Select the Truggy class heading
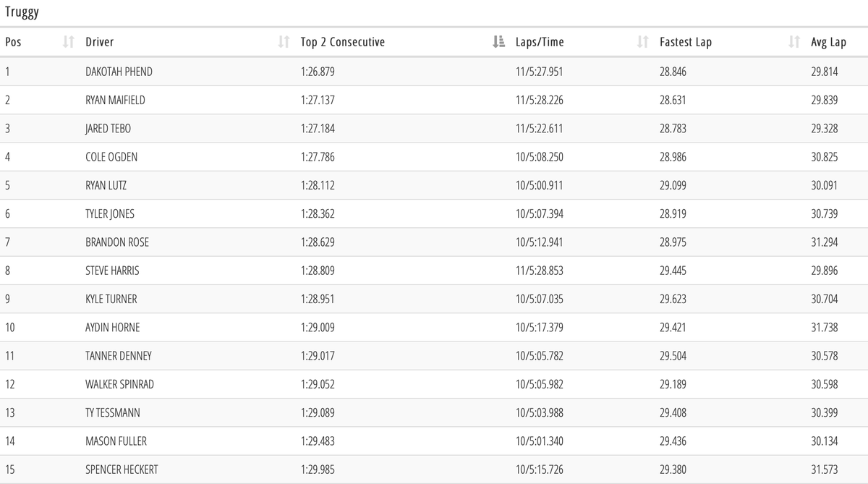Viewport: 868px width, 484px height. [x=22, y=12]
